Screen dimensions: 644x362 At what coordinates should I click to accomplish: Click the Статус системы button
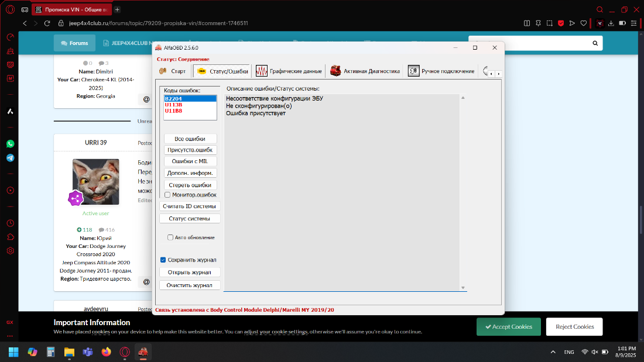coord(189,218)
